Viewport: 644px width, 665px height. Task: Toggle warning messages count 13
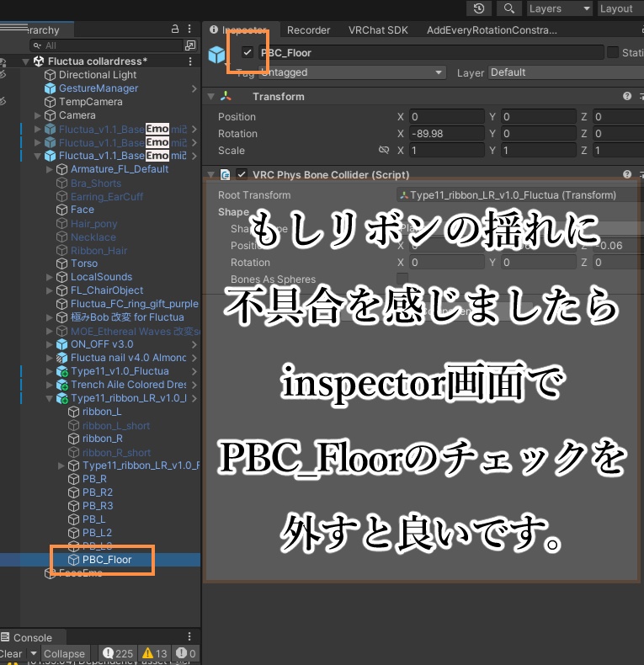pos(155,653)
